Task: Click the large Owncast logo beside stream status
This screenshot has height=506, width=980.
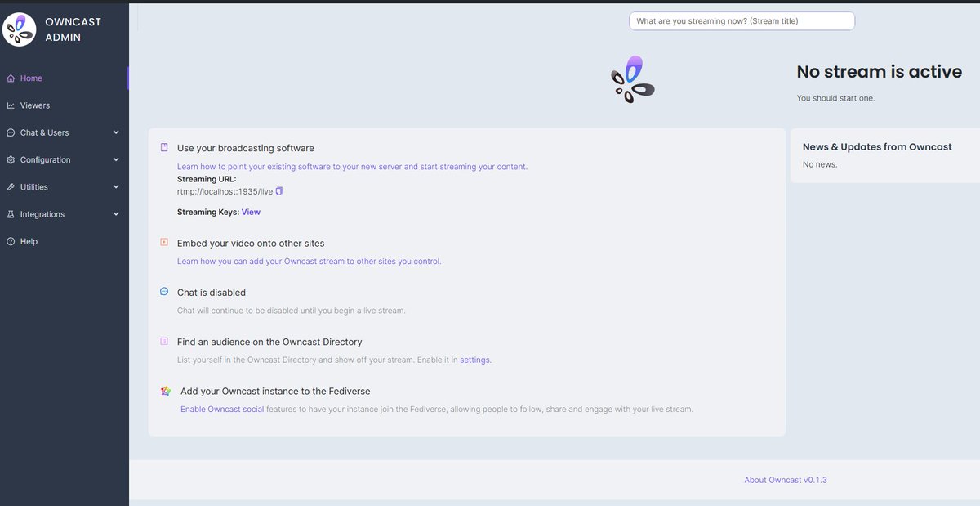Action: point(633,79)
